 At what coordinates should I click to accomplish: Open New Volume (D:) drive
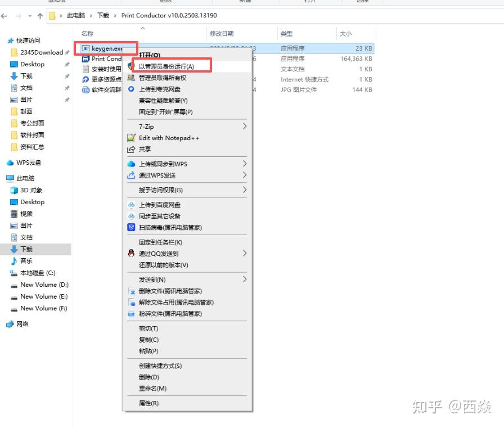click(x=44, y=285)
